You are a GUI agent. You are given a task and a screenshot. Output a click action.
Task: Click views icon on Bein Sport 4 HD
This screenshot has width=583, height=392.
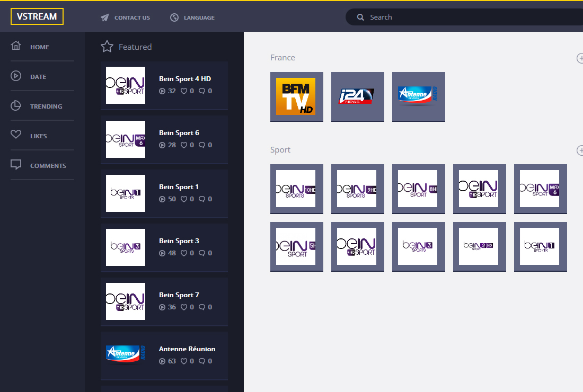(x=162, y=91)
